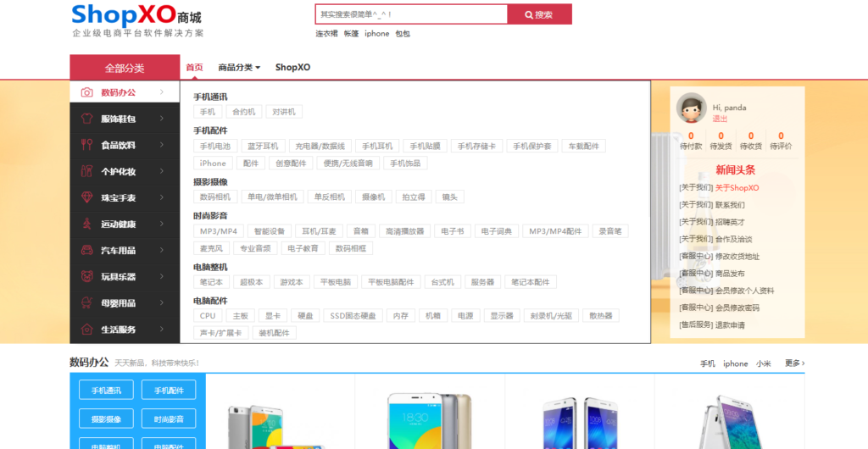Click the 帐篷 hot search keyword
This screenshot has width=868, height=449.
tap(352, 34)
